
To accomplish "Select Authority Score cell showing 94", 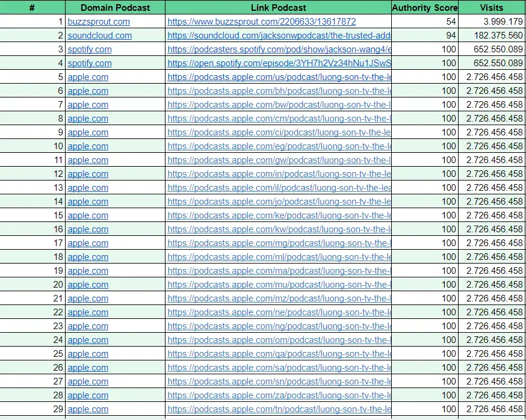I will point(425,36).
